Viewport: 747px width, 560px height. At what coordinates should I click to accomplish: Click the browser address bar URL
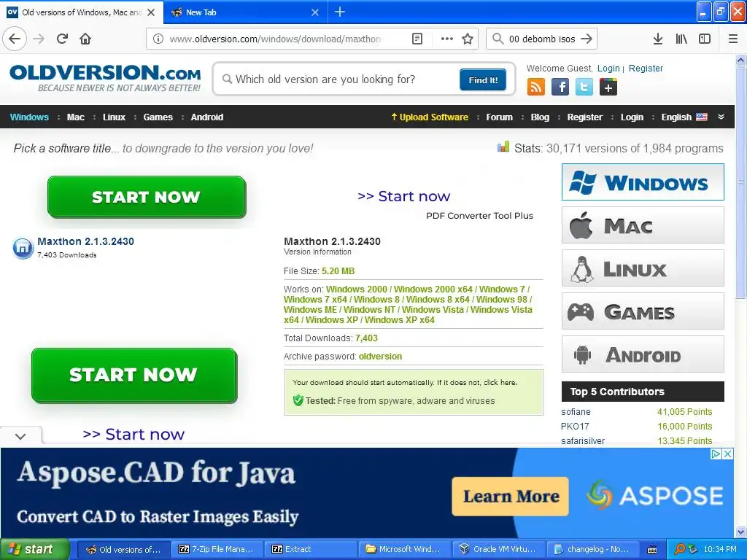[x=276, y=39]
